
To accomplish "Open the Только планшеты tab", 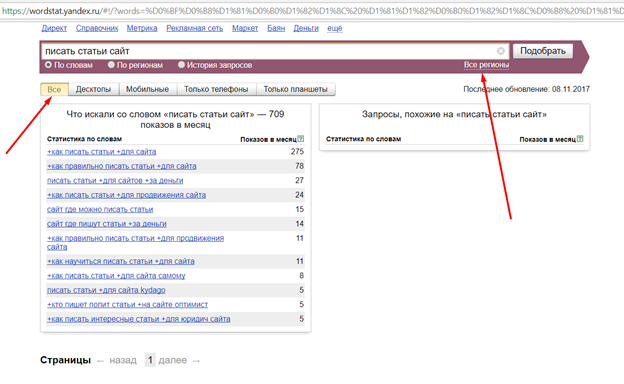I will click(295, 89).
